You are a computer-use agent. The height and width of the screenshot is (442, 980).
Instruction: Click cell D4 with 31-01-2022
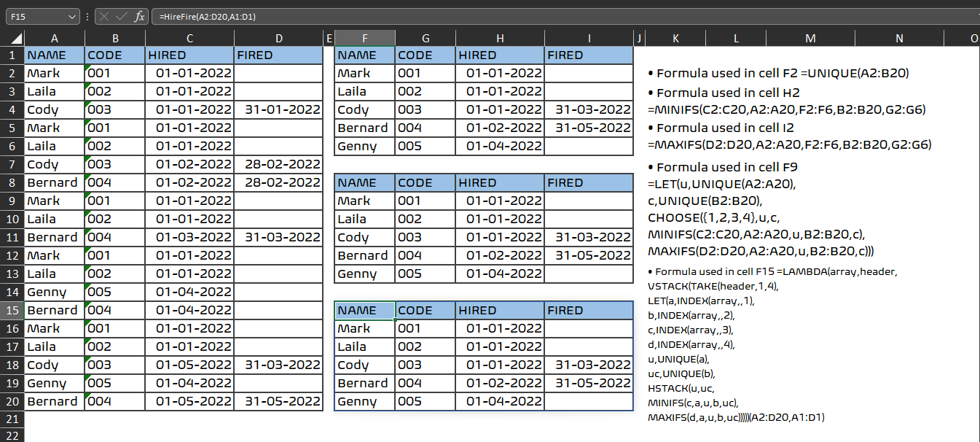[278, 109]
